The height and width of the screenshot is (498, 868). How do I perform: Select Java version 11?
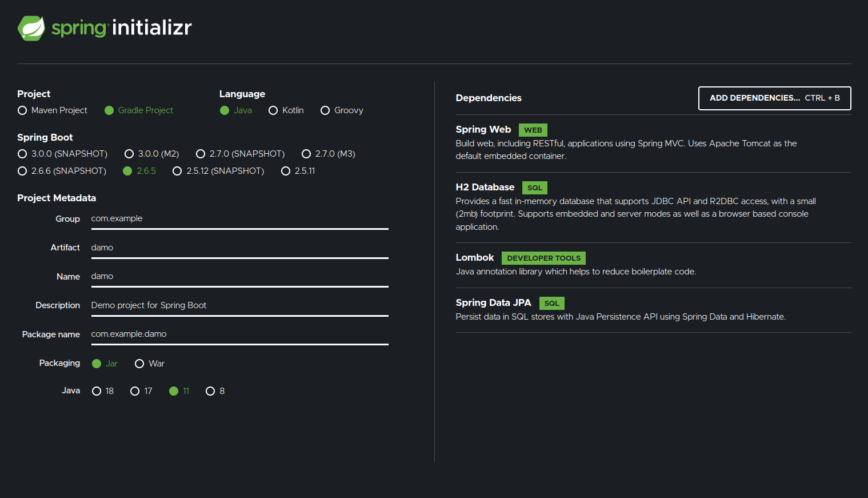[x=179, y=391]
